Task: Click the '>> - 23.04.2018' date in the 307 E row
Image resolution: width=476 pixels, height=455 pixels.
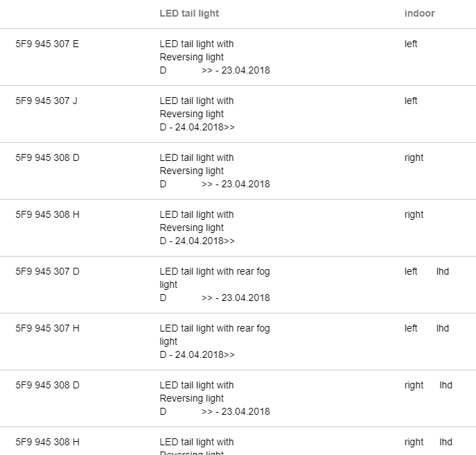Action: point(236,70)
